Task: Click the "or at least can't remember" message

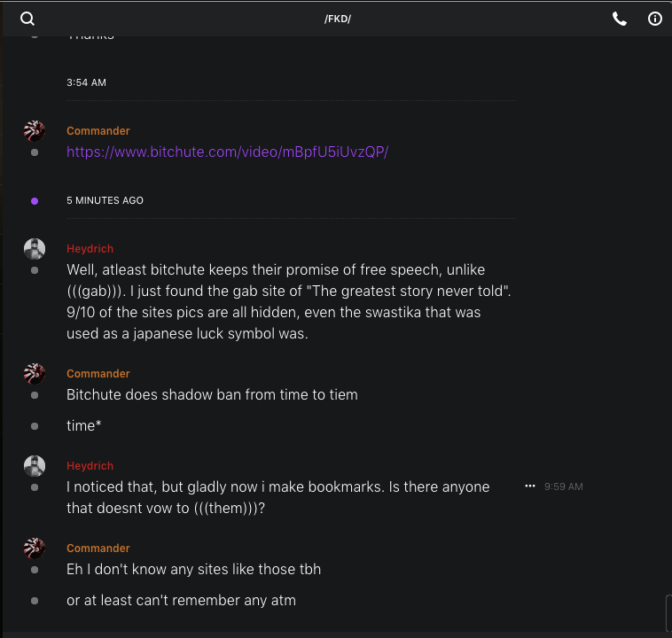Action: (x=181, y=600)
